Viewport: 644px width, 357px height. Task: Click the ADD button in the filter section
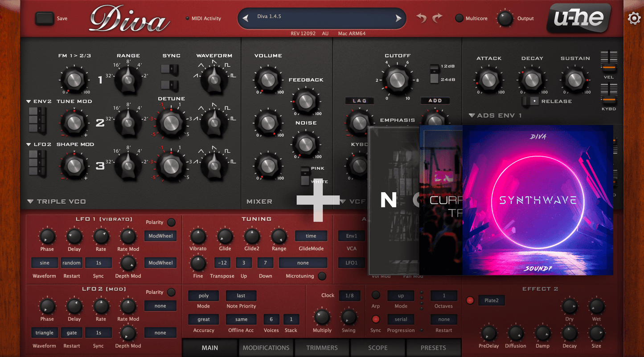point(435,101)
